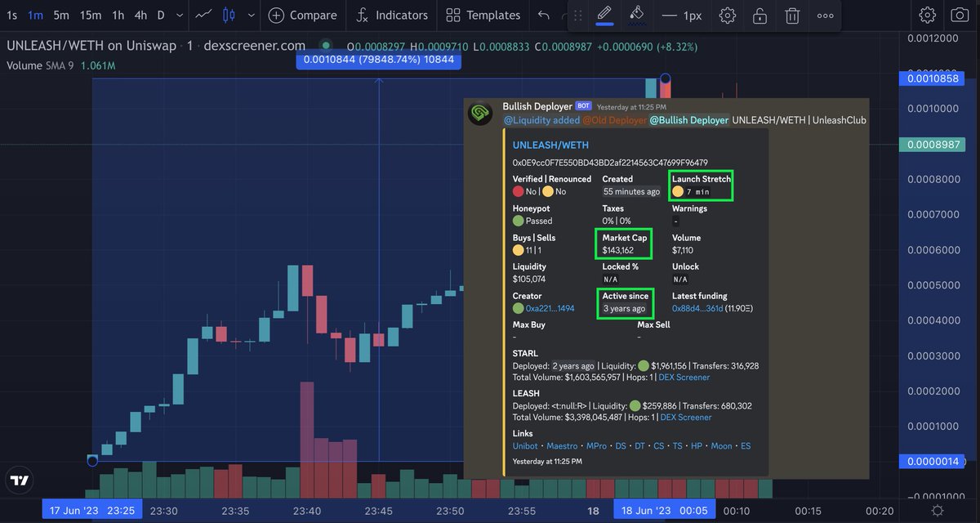The width and height of the screenshot is (980, 523).
Task: Switch chart to 15m interval
Action: [91, 15]
